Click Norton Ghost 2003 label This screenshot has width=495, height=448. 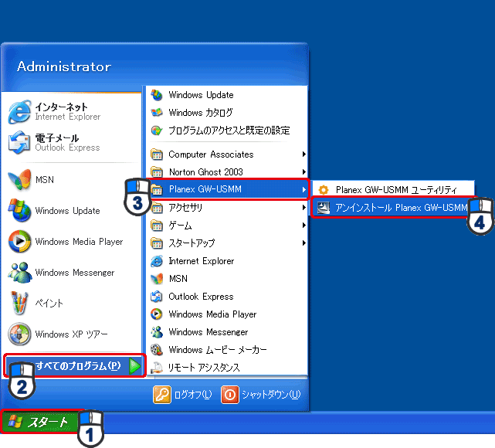[x=206, y=172]
